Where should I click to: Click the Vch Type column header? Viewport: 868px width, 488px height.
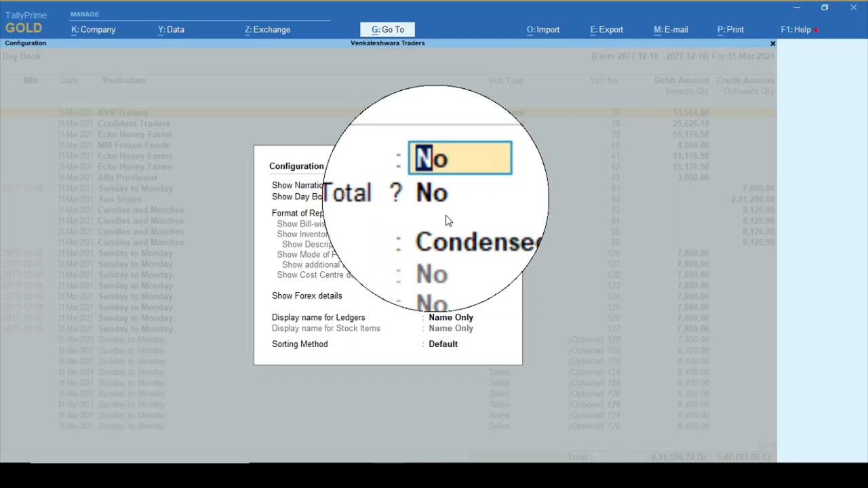point(506,80)
